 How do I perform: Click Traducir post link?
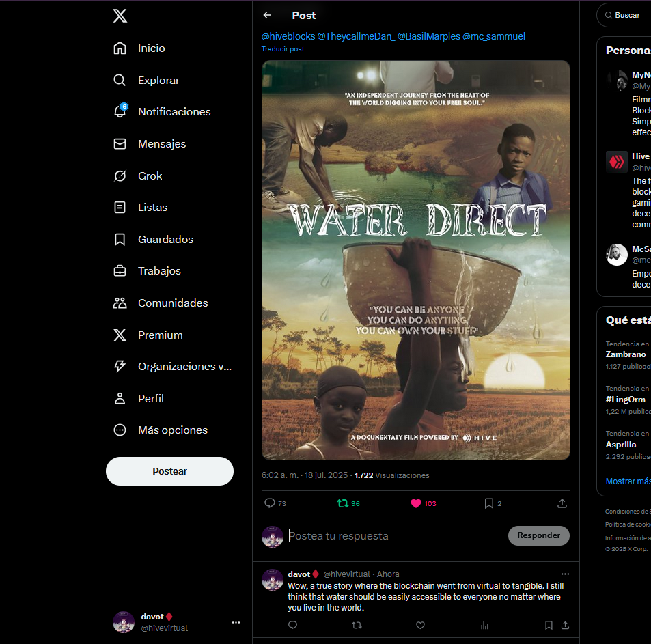click(x=283, y=49)
